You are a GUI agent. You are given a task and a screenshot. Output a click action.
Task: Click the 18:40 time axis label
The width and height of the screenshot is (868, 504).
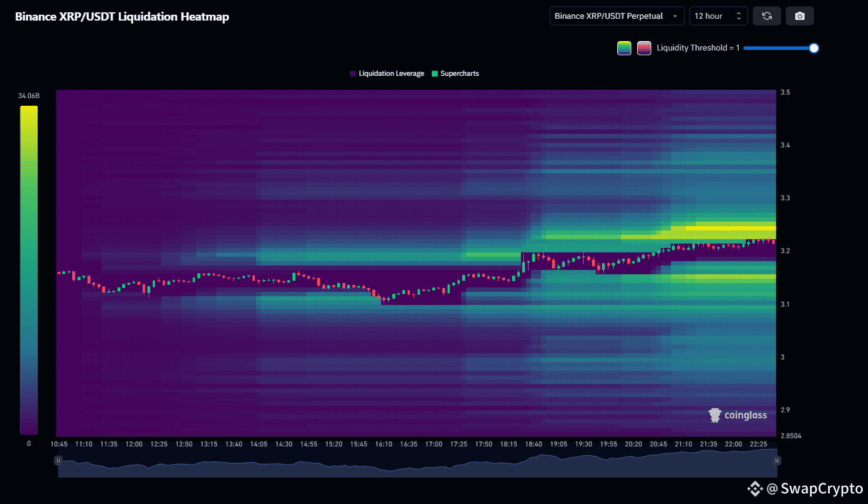534,444
